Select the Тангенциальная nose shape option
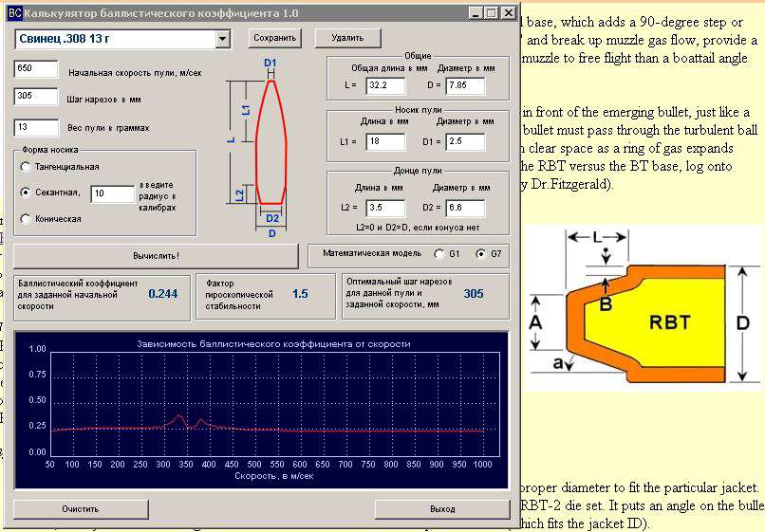 26,167
